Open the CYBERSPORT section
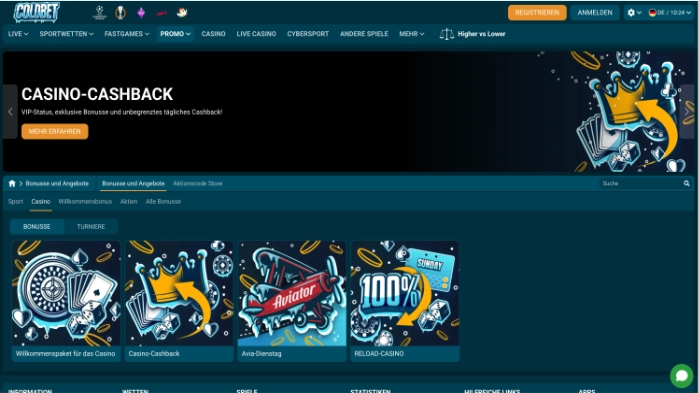The image size is (699, 393). pos(308,34)
